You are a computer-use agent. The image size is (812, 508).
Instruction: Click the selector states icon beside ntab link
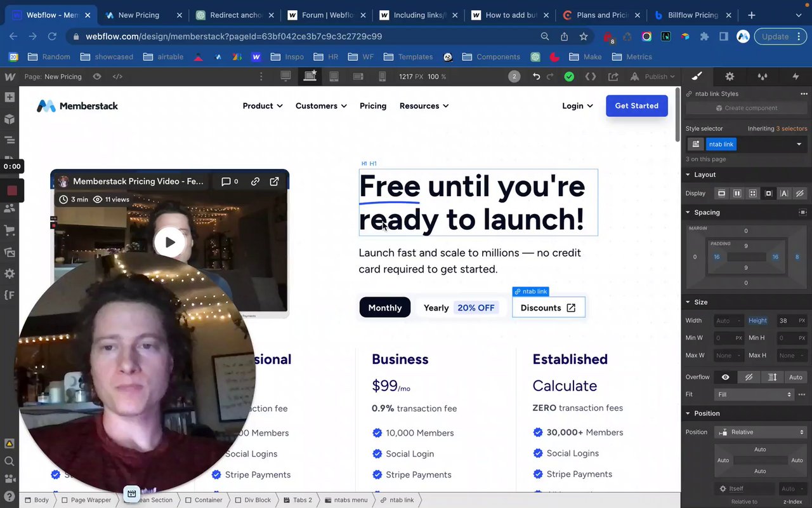pyautogui.click(x=696, y=144)
